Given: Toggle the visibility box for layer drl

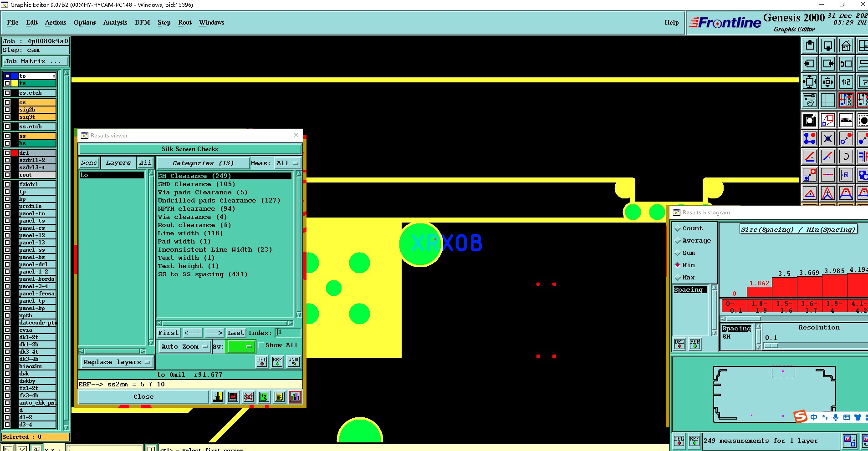Looking at the screenshot, I should coord(7,153).
